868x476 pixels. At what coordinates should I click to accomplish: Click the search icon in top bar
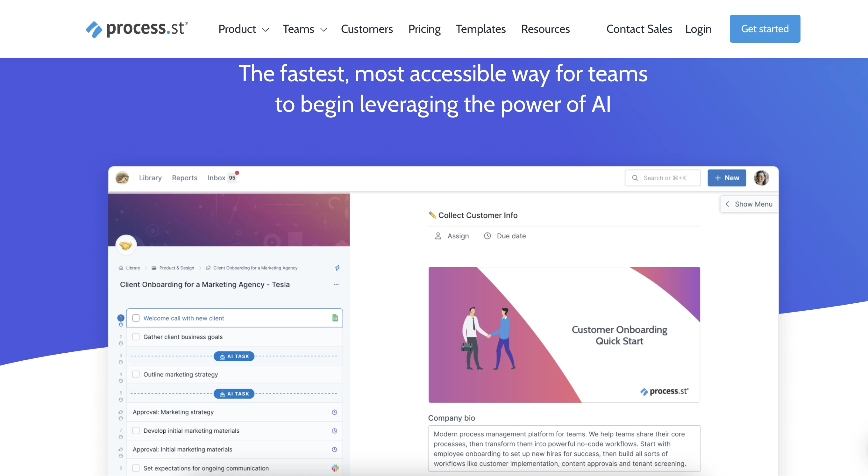tap(634, 177)
